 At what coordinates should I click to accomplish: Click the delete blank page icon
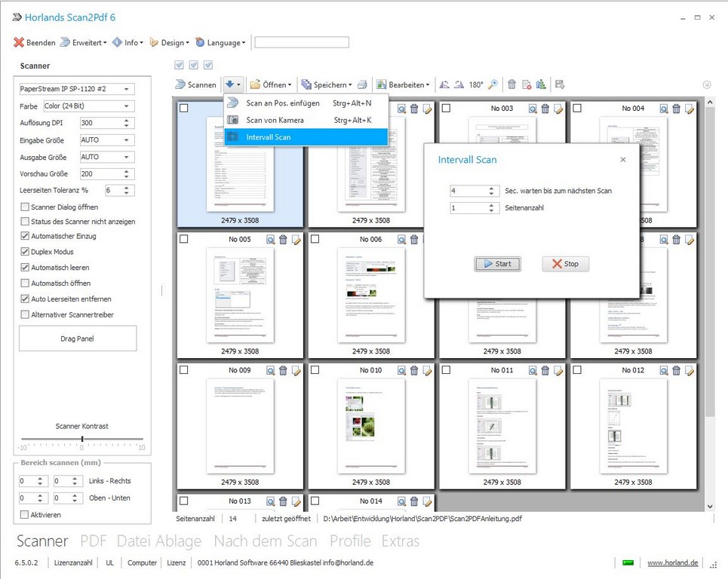tap(527, 84)
